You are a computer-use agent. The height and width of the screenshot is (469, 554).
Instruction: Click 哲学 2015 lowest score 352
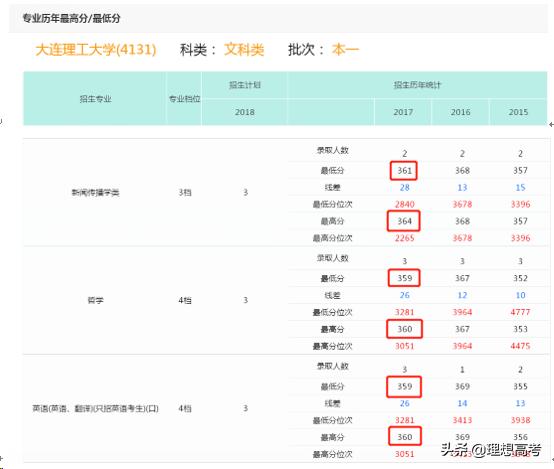(x=520, y=278)
